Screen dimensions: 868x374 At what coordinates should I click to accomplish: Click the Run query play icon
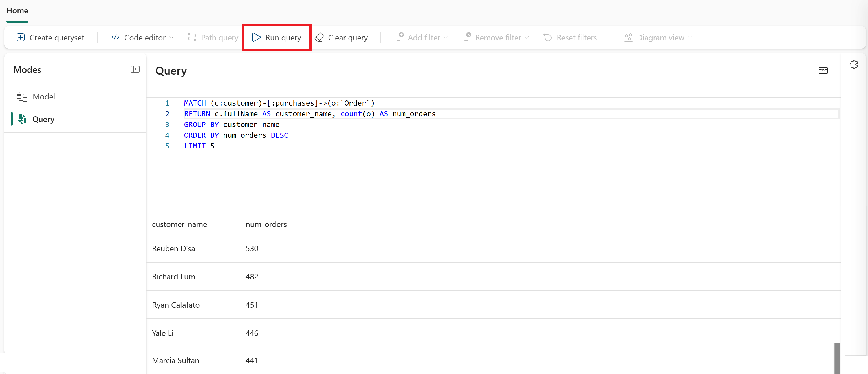[256, 38]
